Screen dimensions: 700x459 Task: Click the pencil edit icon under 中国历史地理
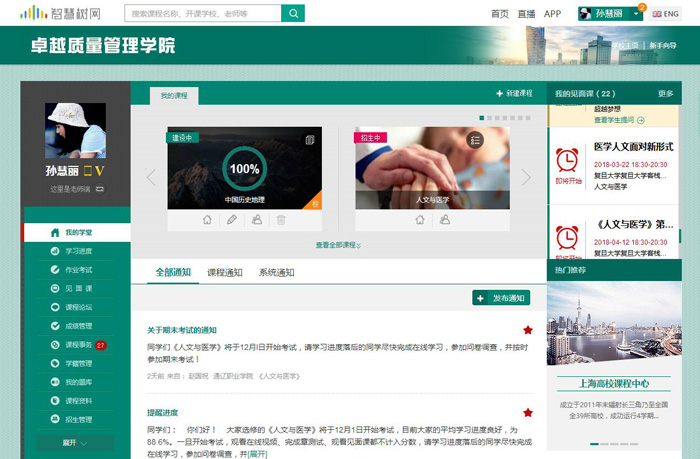click(231, 220)
